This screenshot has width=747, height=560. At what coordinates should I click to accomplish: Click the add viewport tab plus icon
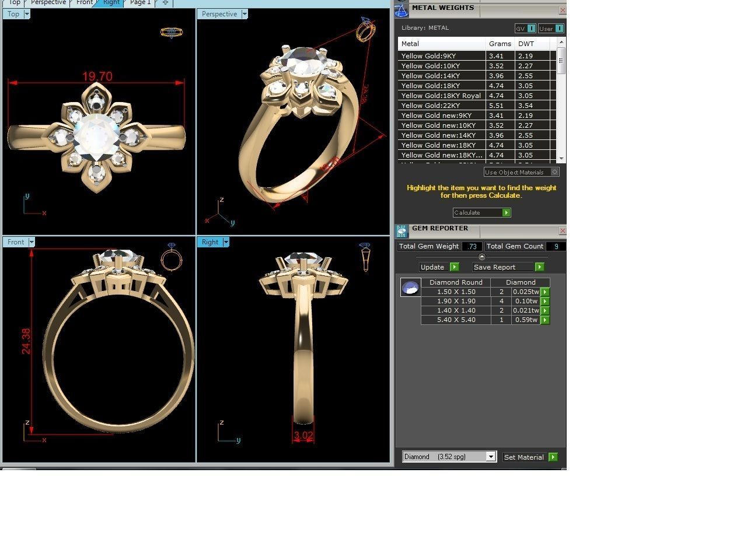165,3
